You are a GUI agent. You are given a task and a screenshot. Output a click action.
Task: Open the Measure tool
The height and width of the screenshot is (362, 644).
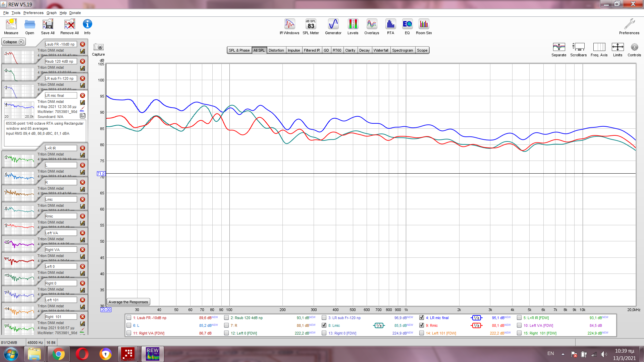[x=11, y=26]
